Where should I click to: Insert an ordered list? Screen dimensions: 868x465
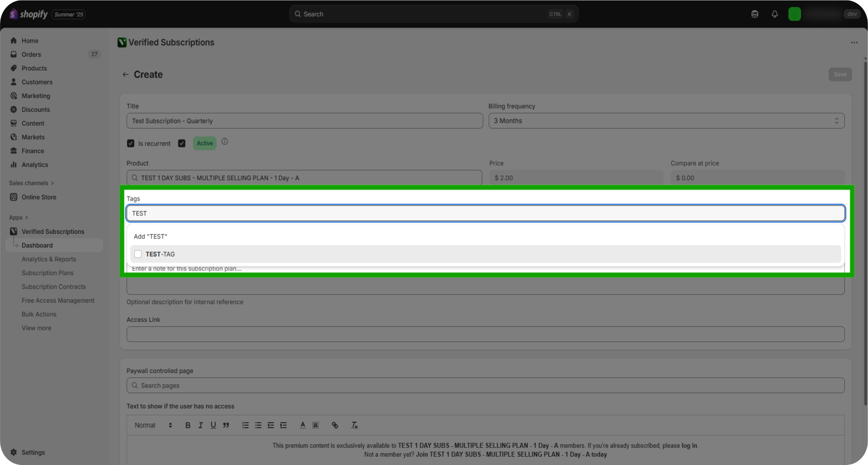pyautogui.click(x=245, y=425)
